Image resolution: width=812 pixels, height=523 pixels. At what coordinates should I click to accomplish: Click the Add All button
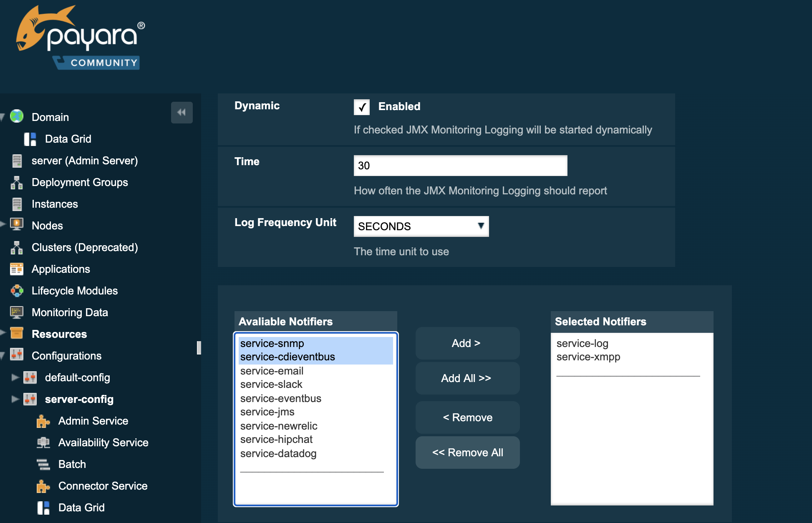point(467,378)
